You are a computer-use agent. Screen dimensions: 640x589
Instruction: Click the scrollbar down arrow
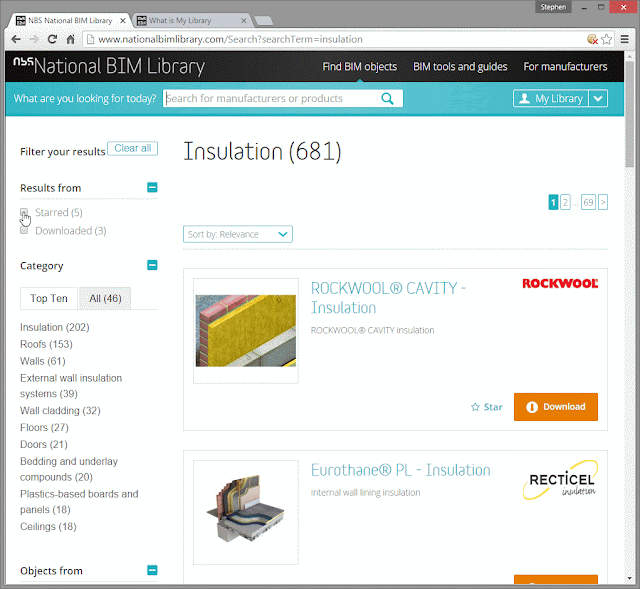[630, 578]
